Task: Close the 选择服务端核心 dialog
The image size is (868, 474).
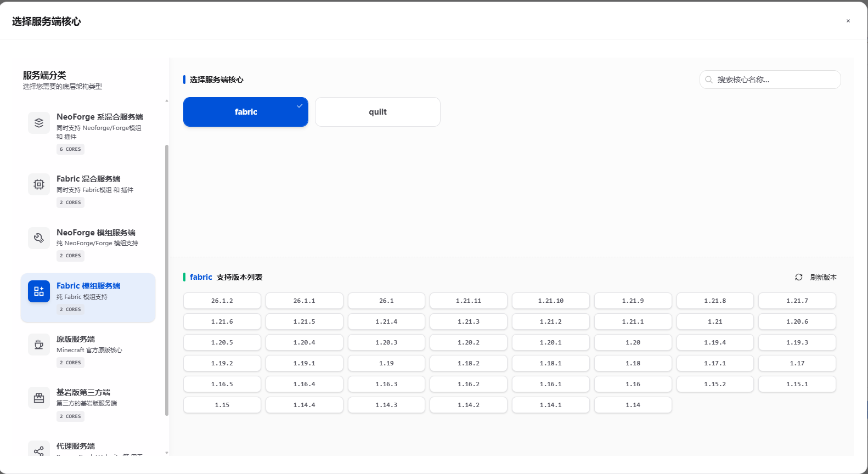Action: 848,21
